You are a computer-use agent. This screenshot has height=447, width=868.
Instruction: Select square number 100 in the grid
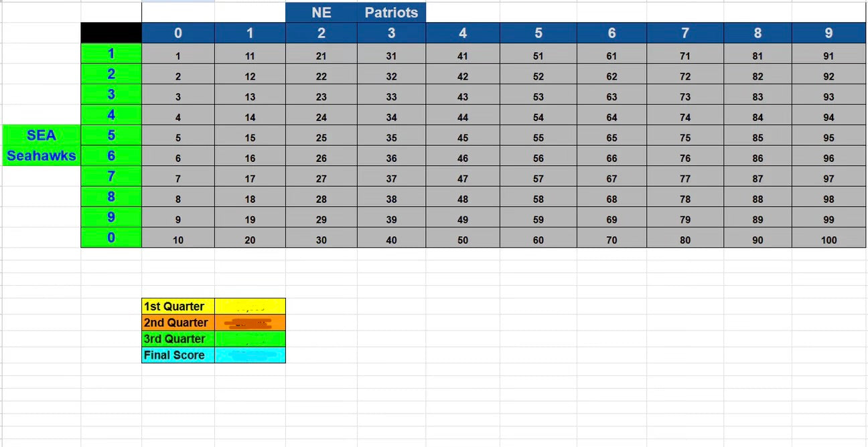click(828, 240)
